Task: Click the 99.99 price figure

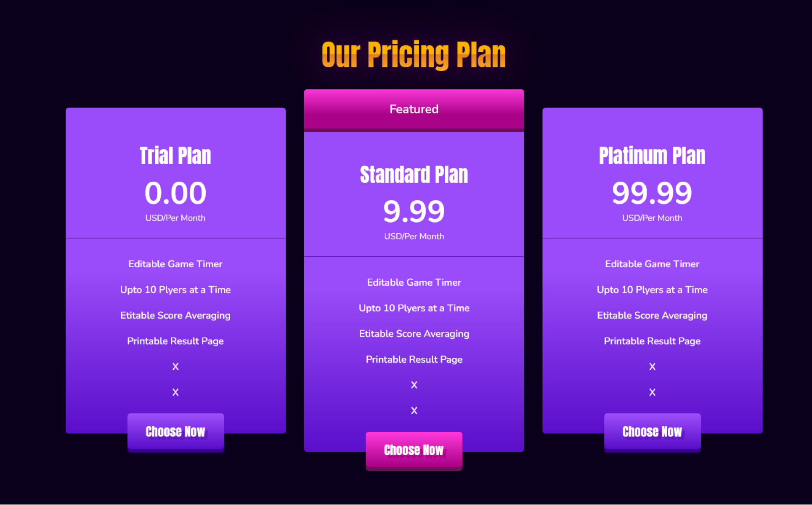Action: (x=652, y=193)
